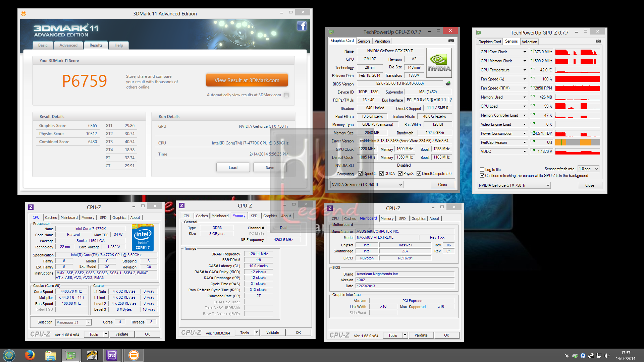The image size is (644, 362).
Task: Click OK in CPU-Z Memory window
Action: click(299, 333)
